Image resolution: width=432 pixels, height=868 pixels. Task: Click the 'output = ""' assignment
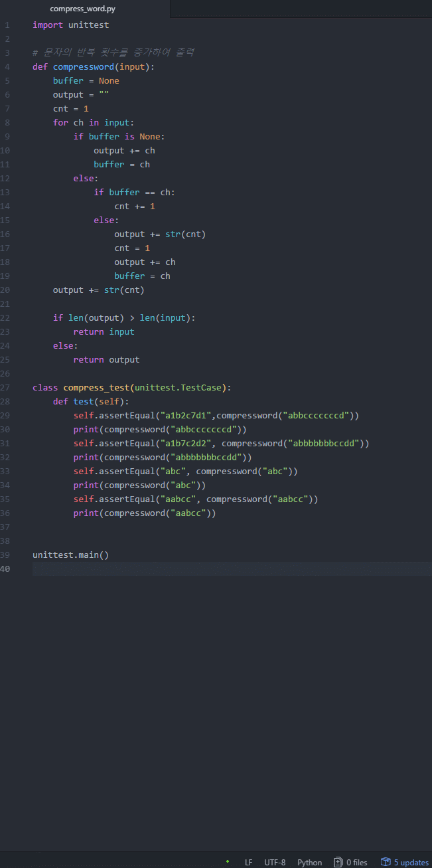pyautogui.click(x=81, y=95)
